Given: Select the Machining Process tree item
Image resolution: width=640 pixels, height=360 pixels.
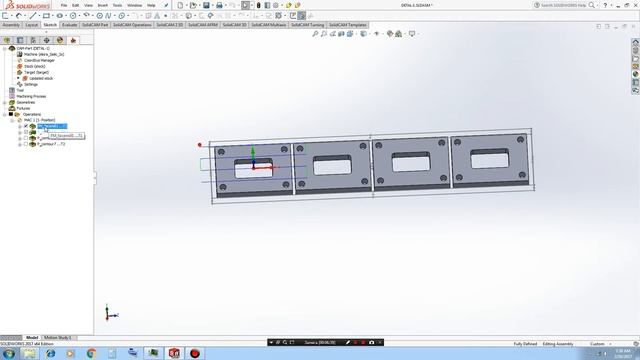Looking at the screenshot, I should (31, 96).
